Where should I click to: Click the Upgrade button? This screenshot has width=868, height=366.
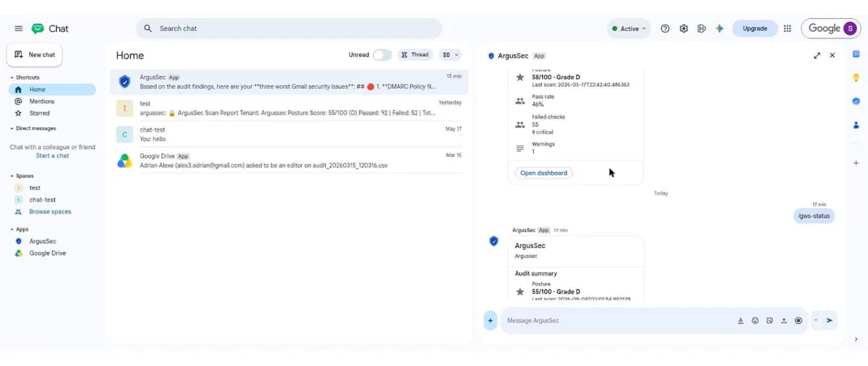coord(754,29)
